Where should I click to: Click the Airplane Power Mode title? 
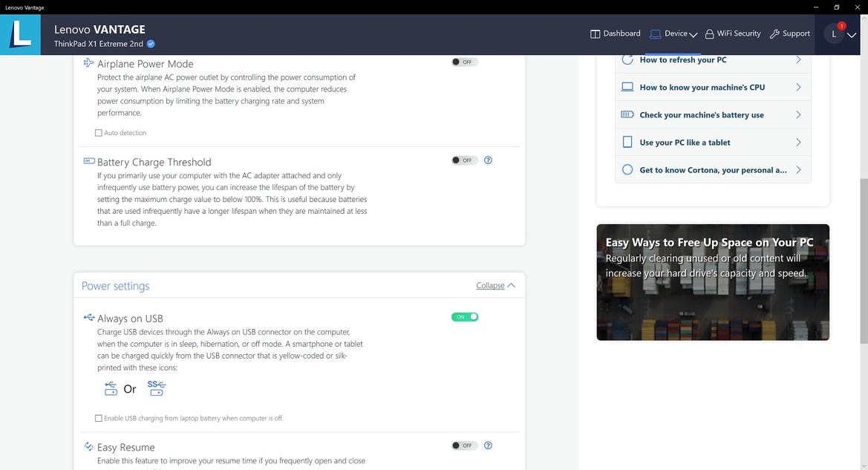pos(146,64)
